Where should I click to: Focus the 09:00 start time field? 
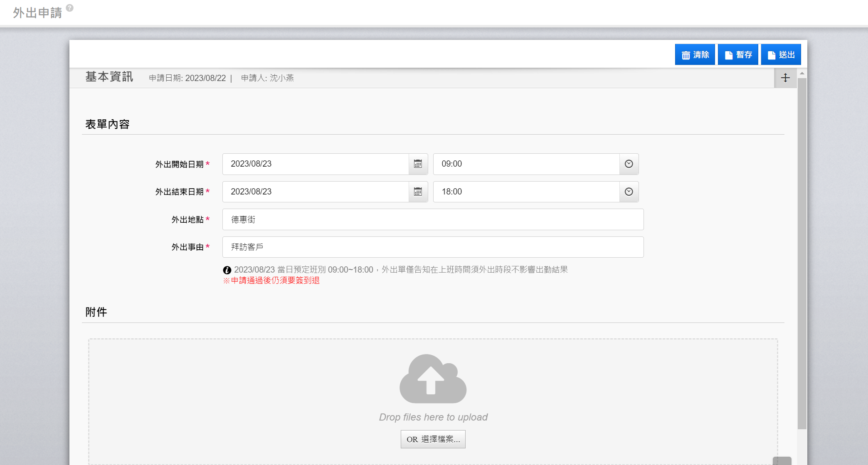526,164
